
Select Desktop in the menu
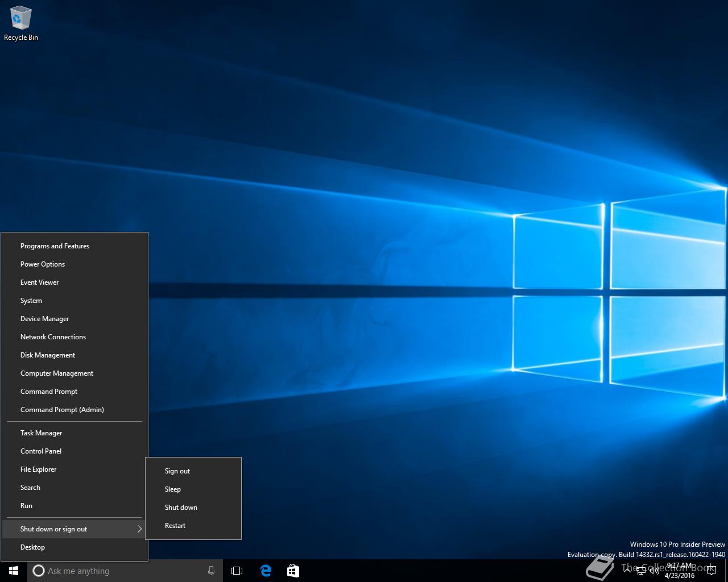tap(75, 547)
